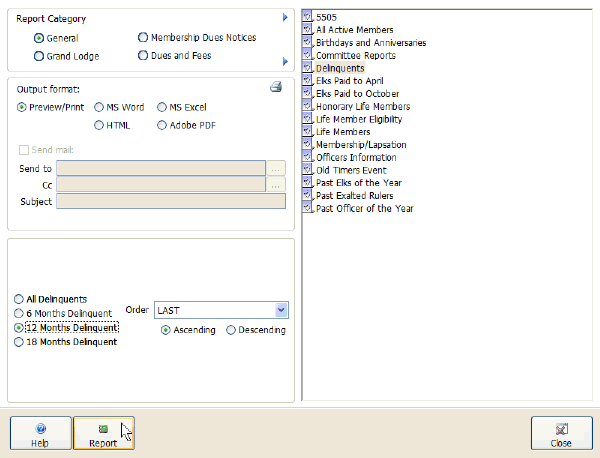Click report icon beside Delinquents
Image resolution: width=600 pixels, height=458 pixels.
[x=308, y=68]
